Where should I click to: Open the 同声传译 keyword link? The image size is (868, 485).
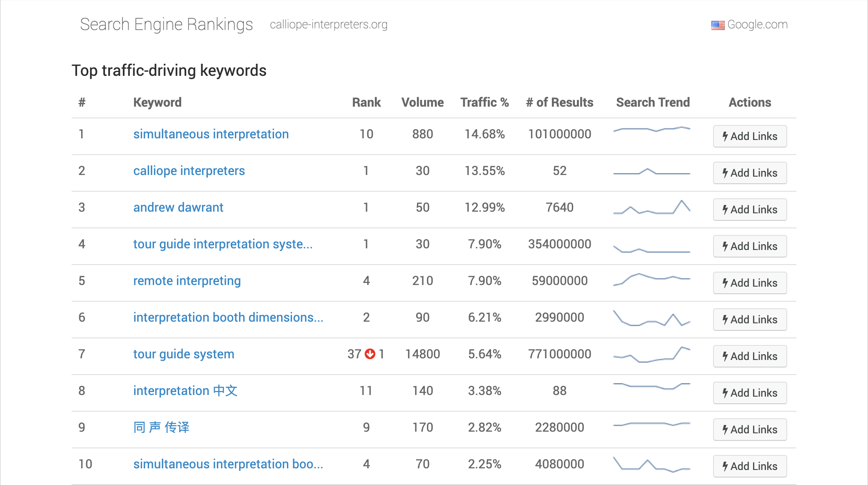click(162, 427)
